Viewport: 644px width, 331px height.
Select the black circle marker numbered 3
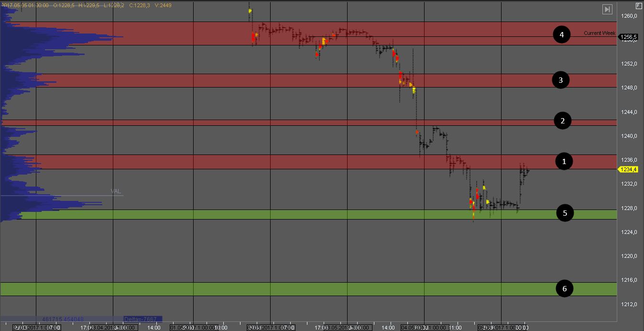[560, 80]
